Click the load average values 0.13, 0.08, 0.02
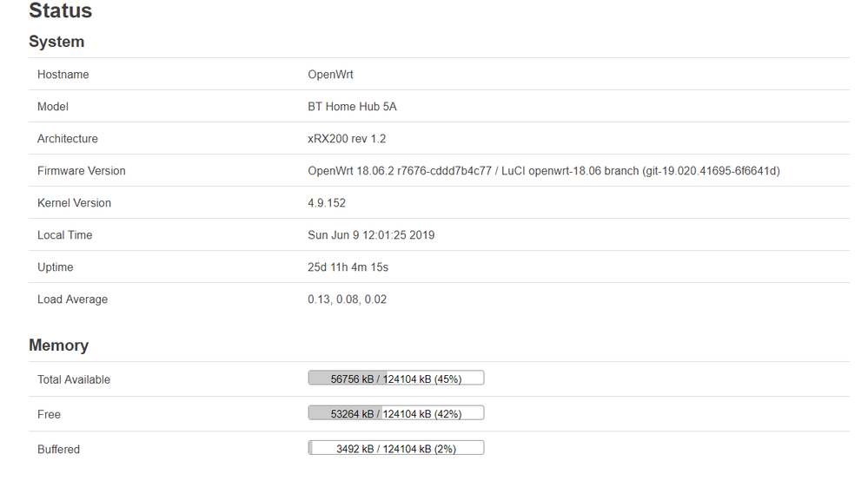 (347, 299)
